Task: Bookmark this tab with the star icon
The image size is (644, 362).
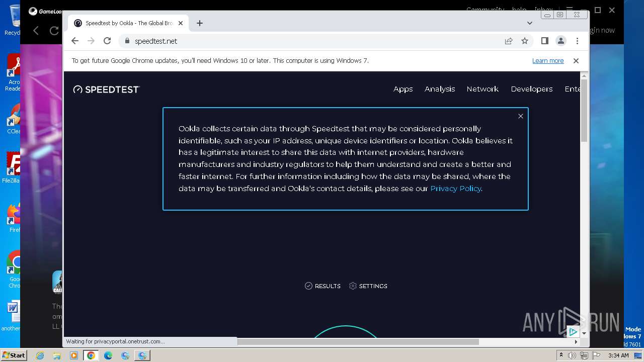Action: click(x=525, y=41)
